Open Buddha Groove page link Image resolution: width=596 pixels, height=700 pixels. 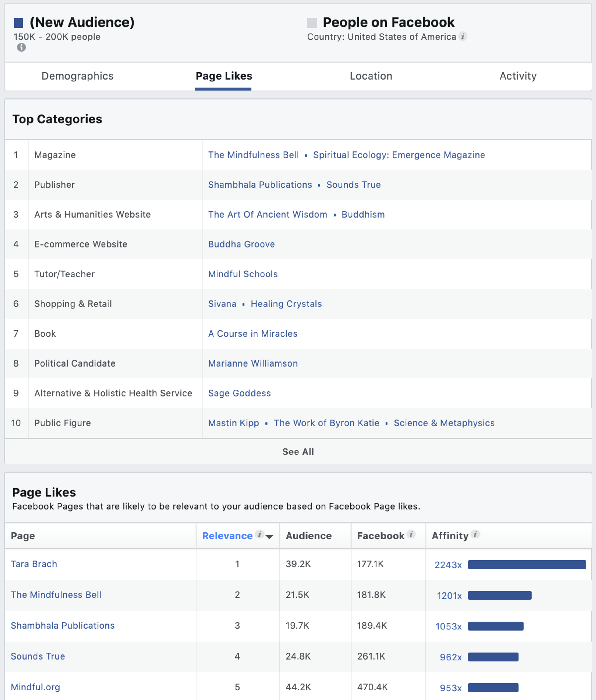click(241, 244)
